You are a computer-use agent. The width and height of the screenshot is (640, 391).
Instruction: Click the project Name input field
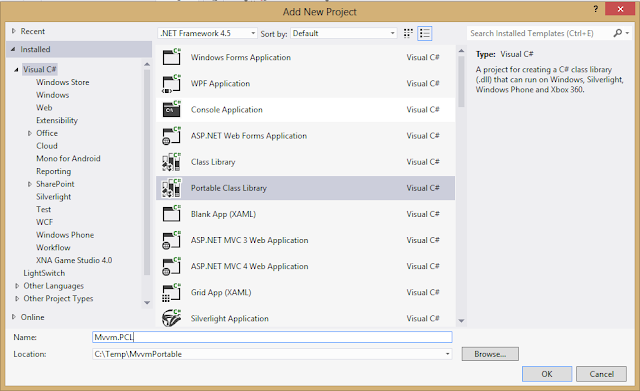click(272, 337)
